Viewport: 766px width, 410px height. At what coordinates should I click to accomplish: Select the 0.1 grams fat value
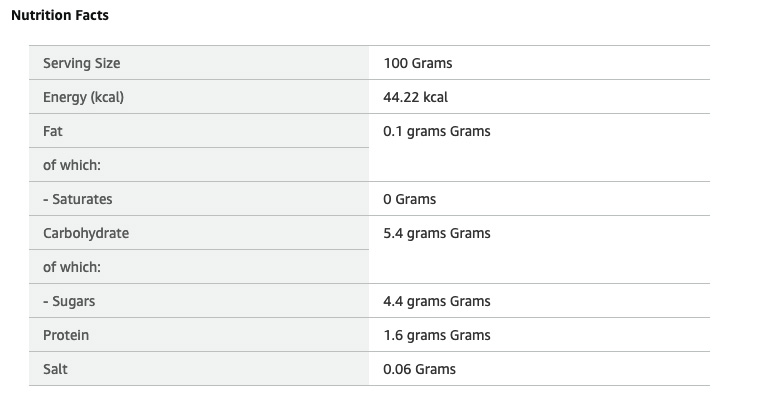[436, 131]
